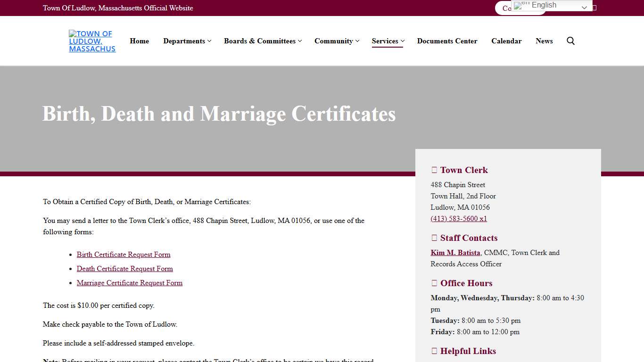644x362 pixels.
Task: Click the icon beside Town Clerk heading
Action: 433,170
